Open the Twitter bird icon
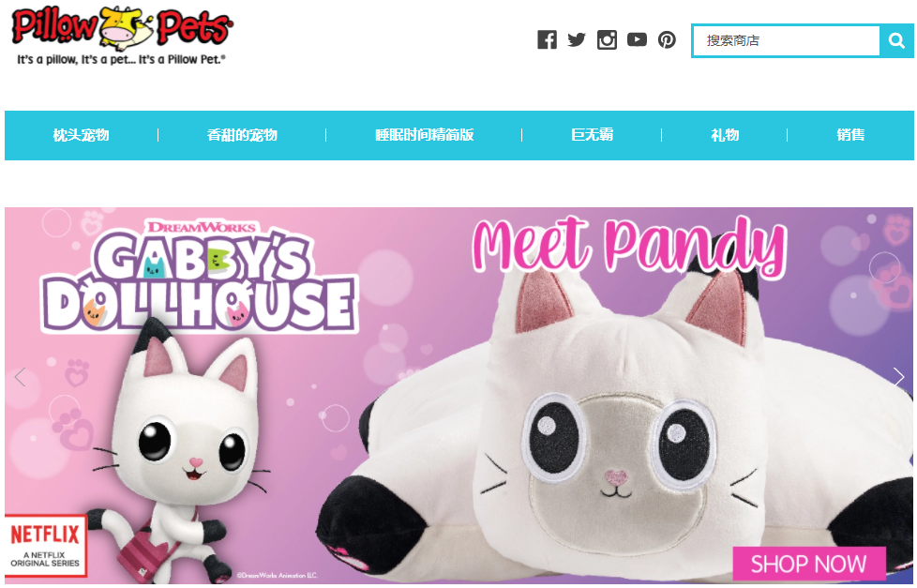The width and height of the screenshot is (917, 588). coord(577,39)
